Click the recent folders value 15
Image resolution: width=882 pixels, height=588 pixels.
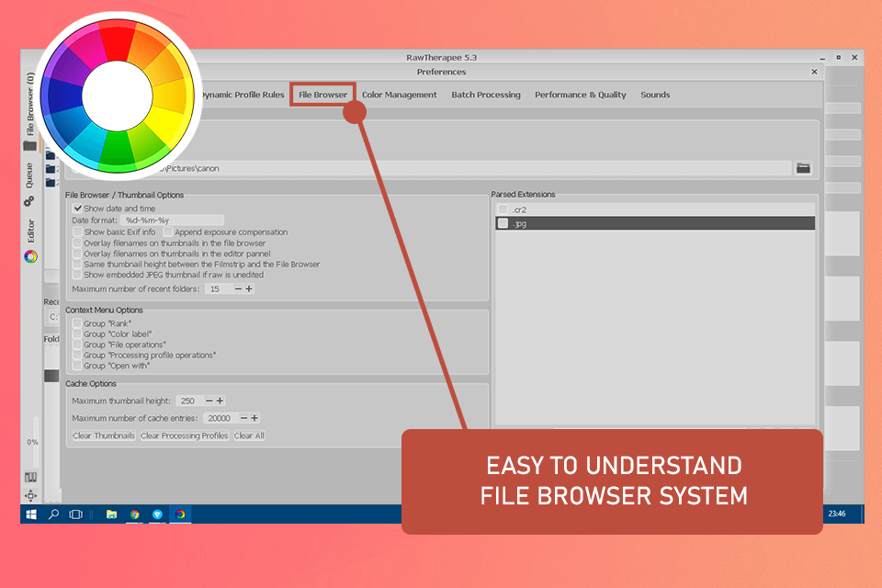point(219,288)
